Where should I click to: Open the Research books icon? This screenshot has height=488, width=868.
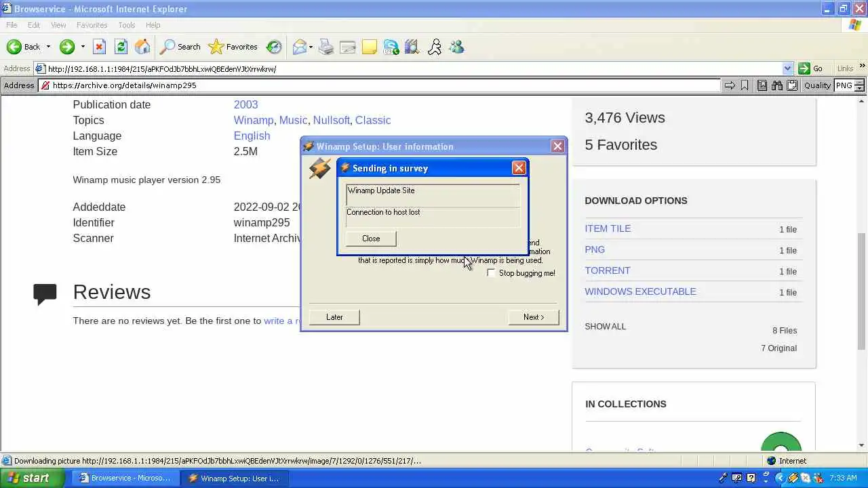413,47
